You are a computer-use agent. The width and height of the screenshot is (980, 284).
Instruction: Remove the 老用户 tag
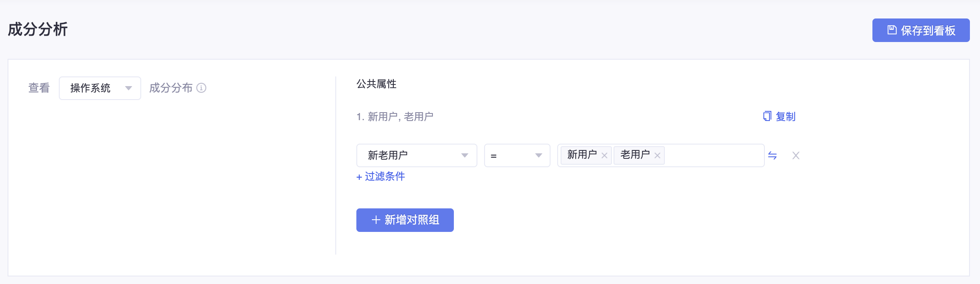pyautogui.click(x=657, y=155)
